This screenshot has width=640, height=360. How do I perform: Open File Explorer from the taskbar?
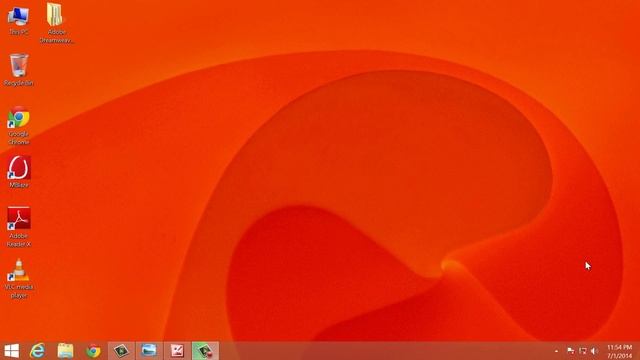pos(65,351)
